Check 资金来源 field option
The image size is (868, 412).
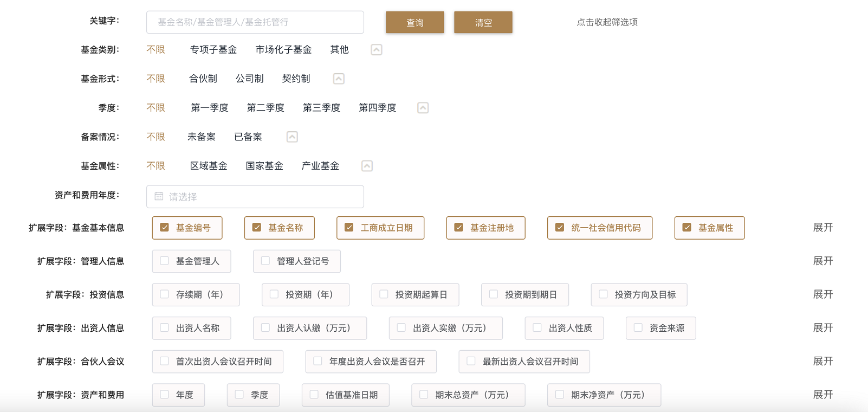pos(638,327)
